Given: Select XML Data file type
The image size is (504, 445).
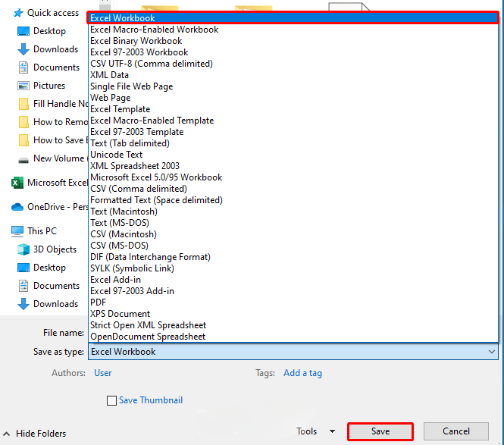Looking at the screenshot, I should [x=293, y=75].
